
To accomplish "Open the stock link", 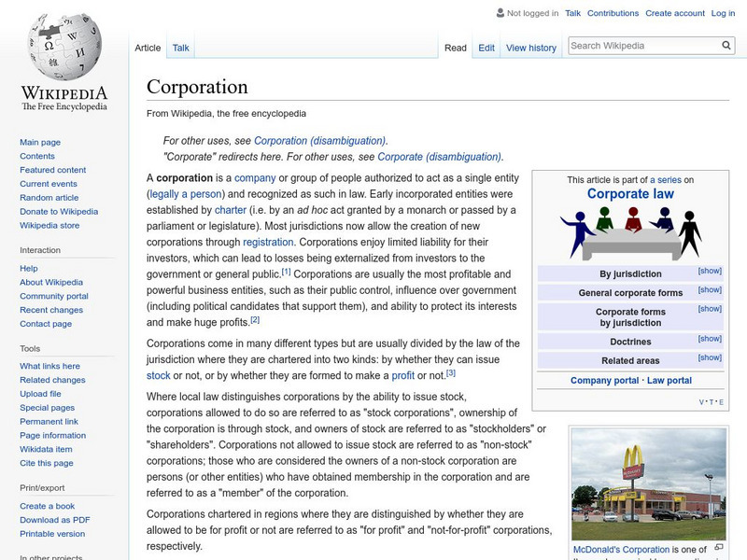I will pos(158,376).
